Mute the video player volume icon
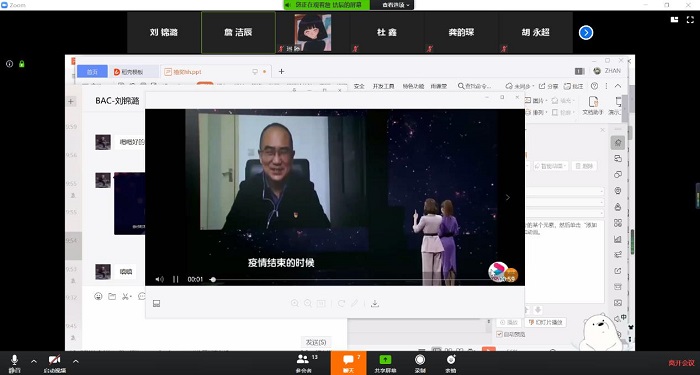Image resolution: width=700 pixels, height=375 pixels. pyautogui.click(x=159, y=279)
